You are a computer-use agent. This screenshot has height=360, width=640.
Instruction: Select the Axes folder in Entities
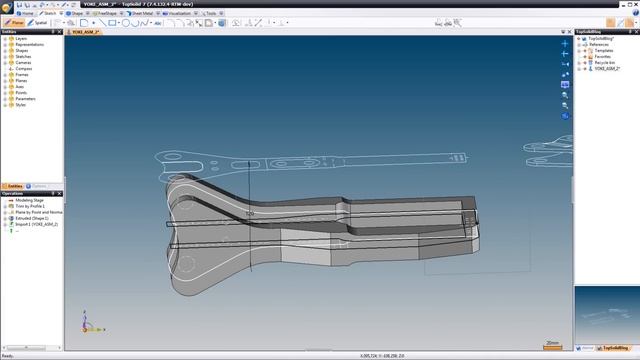pos(20,87)
